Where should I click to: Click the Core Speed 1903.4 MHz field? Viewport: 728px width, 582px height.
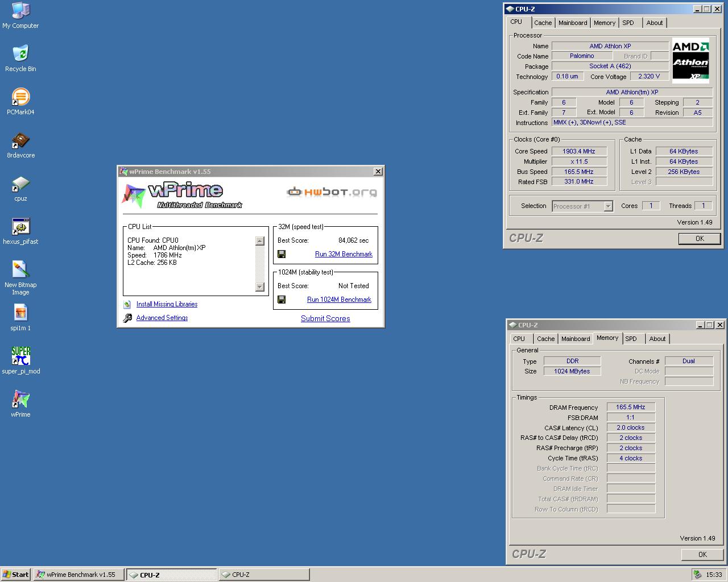(x=579, y=151)
